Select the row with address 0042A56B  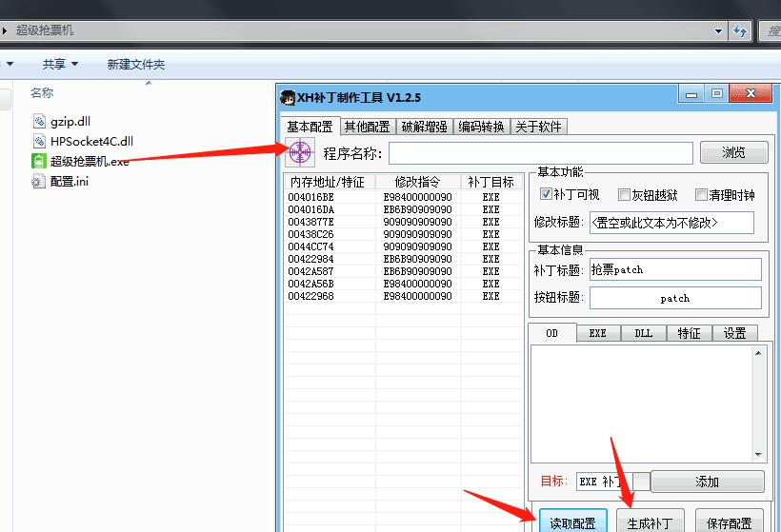click(x=404, y=284)
